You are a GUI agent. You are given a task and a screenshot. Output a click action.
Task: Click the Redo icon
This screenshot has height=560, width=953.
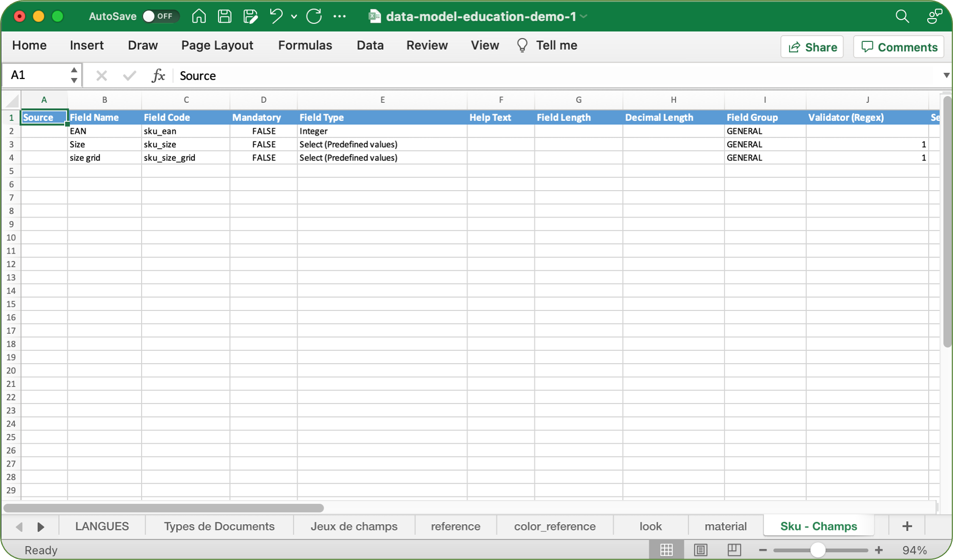tap(314, 17)
